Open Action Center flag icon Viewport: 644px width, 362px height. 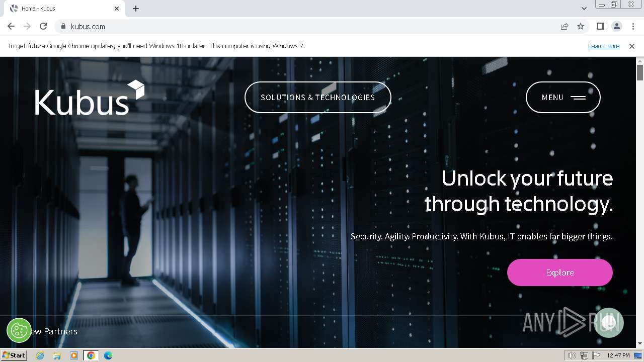tap(596, 355)
